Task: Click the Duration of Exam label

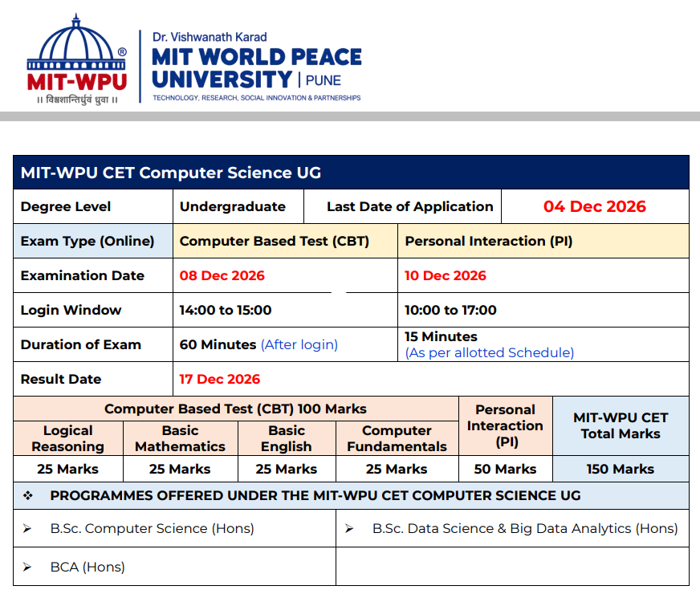Action: click(81, 344)
